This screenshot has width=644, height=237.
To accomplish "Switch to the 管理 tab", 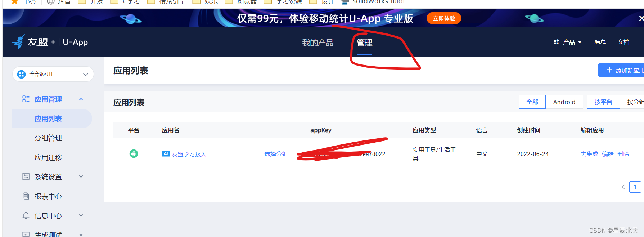I will [x=364, y=43].
